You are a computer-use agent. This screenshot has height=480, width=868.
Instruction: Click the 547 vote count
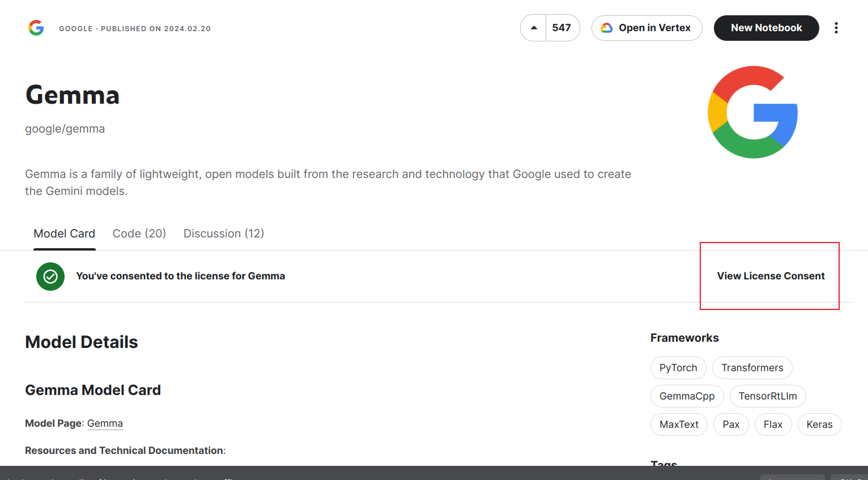point(562,28)
